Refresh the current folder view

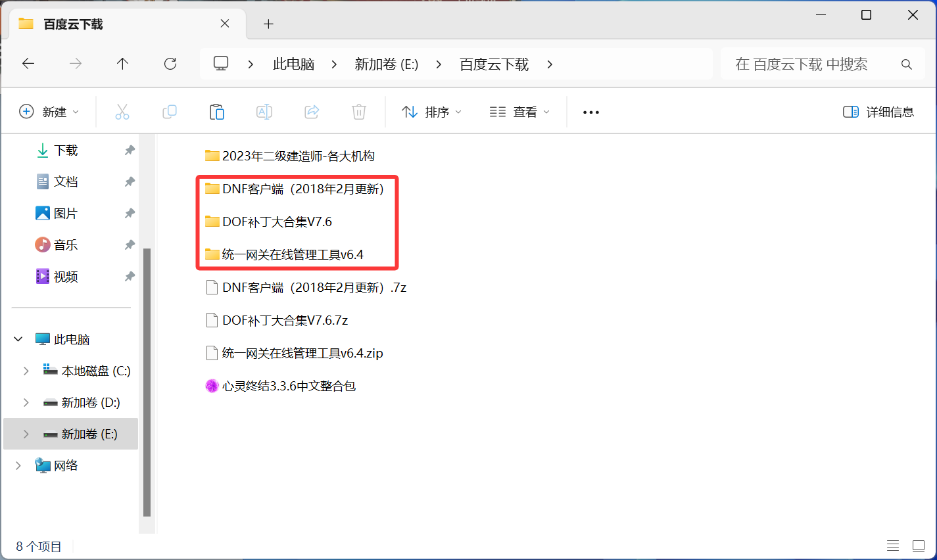point(170,64)
